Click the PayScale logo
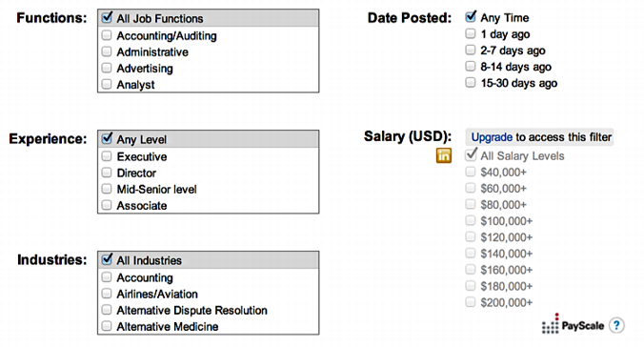 [x=573, y=323]
